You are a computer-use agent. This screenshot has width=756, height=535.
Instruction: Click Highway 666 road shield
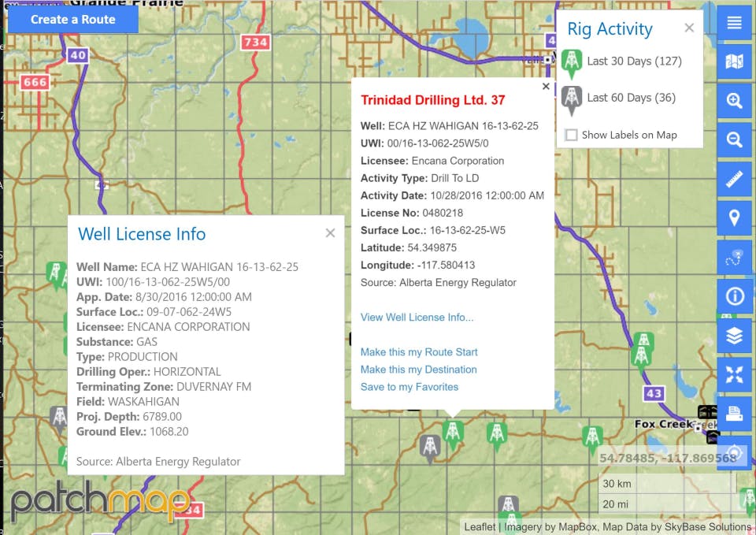[35, 82]
